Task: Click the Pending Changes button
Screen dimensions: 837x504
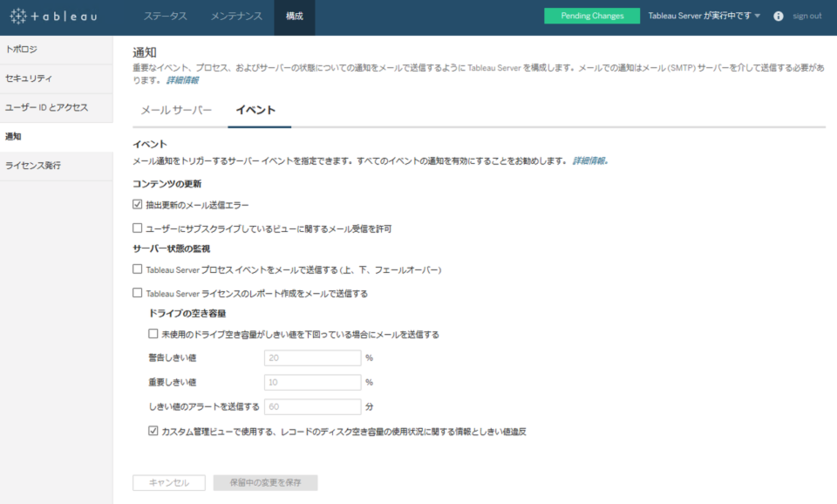Action: (591, 16)
